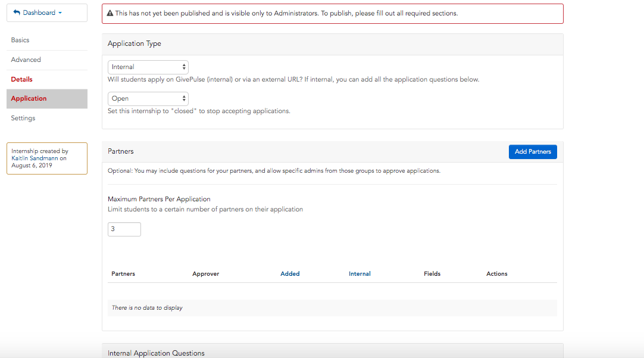Click the Actions column header

[x=497, y=274]
